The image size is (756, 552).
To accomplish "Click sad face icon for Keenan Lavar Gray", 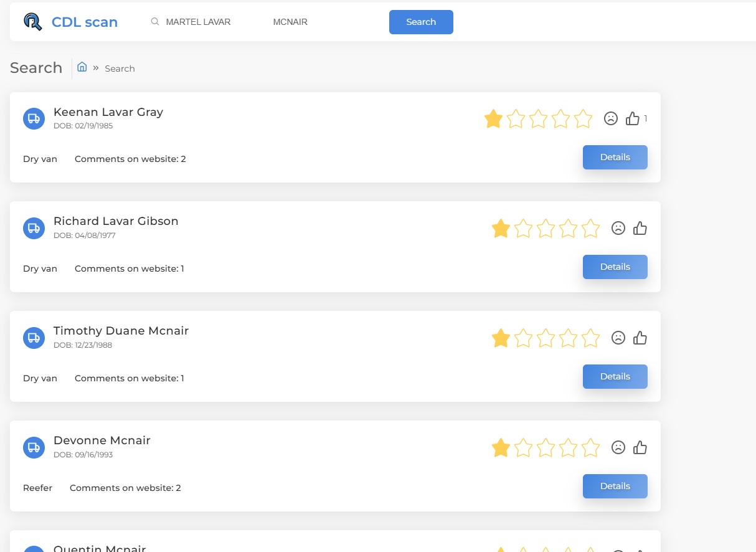I will tap(611, 118).
